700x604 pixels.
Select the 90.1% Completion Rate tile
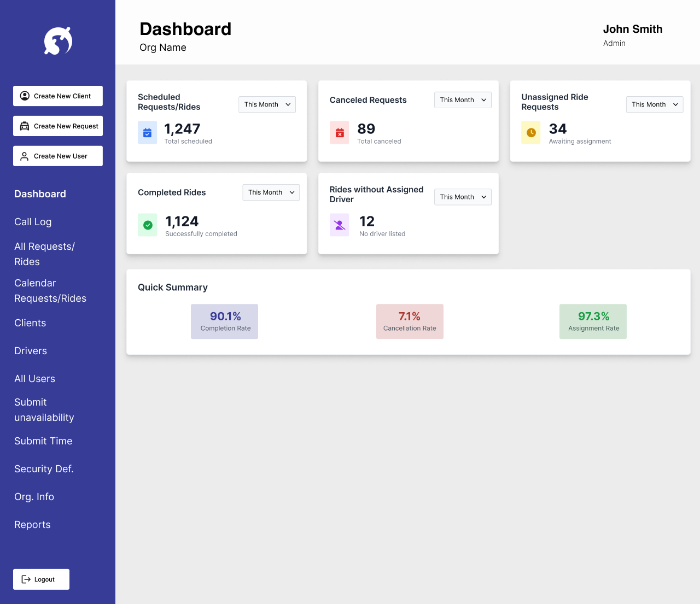pyautogui.click(x=224, y=321)
